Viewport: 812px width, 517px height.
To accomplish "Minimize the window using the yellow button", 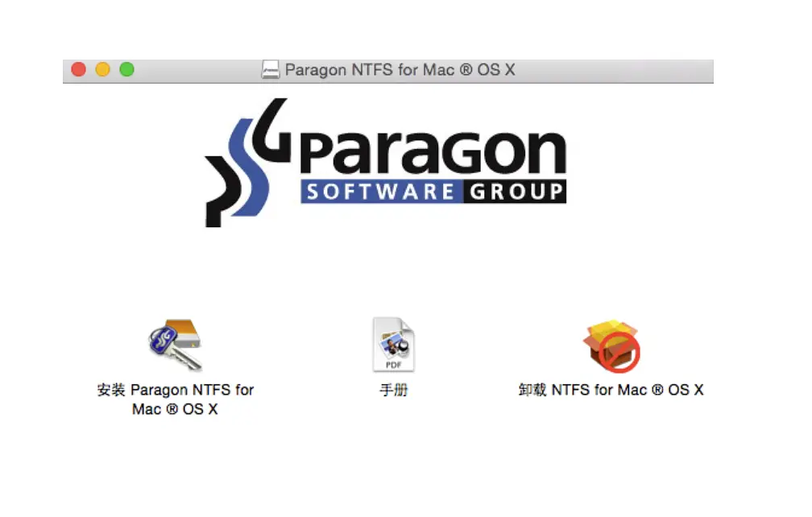I will pos(102,69).
